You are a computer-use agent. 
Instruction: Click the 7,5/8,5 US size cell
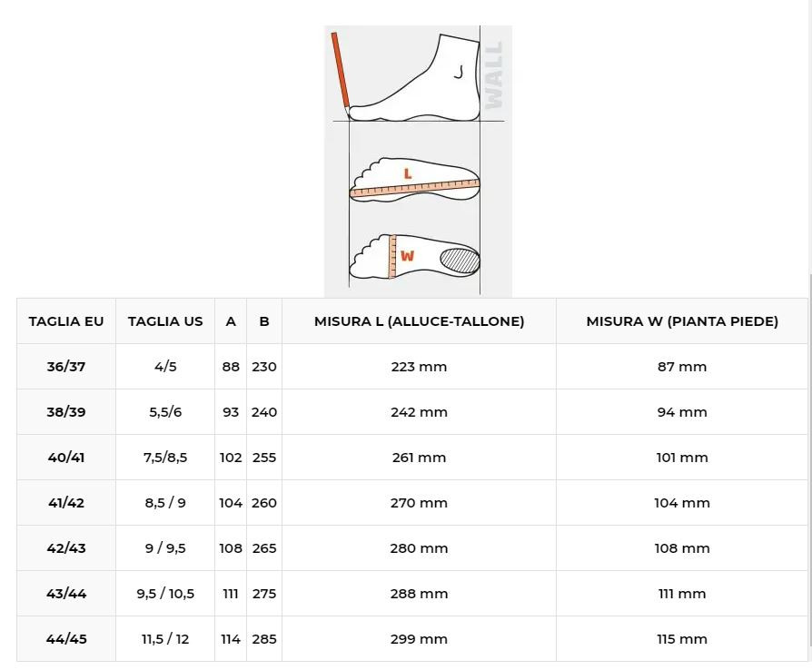point(165,458)
